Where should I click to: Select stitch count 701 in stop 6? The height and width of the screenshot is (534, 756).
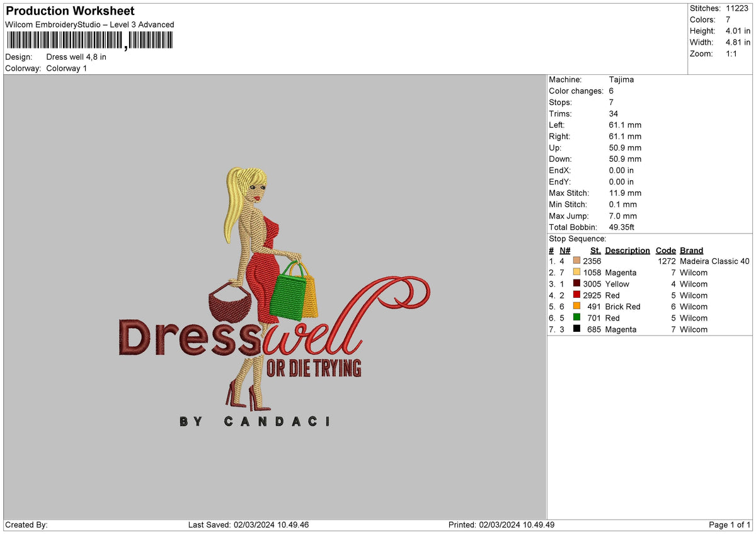point(594,318)
